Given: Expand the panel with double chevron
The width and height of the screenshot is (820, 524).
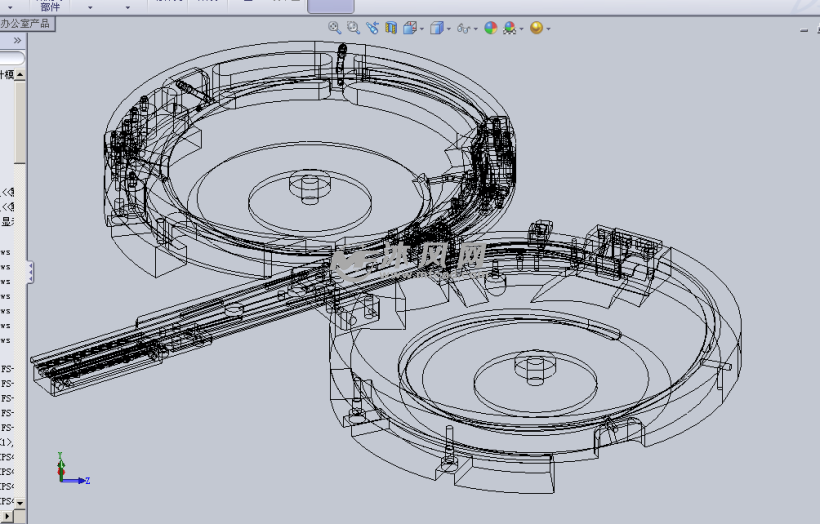Looking at the screenshot, I should (17, 41).
